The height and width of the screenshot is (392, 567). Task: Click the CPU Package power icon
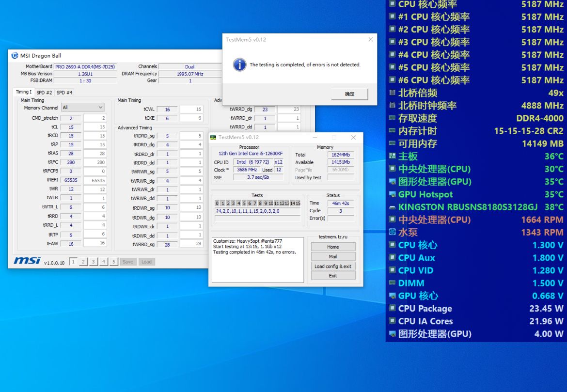392,308
